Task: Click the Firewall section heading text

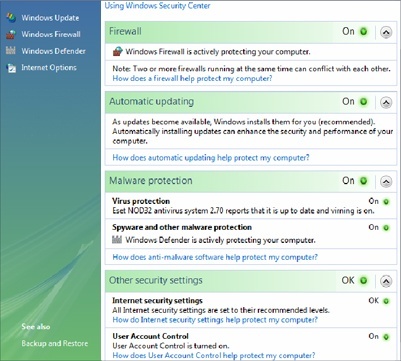Action: click(x=125, y=31)
